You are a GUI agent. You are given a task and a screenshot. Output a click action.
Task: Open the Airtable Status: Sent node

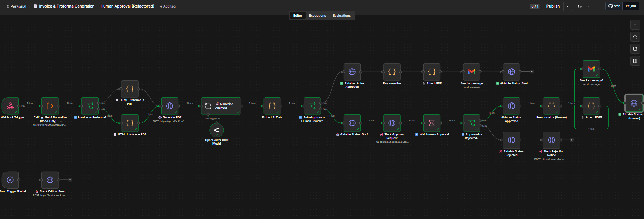(512, 72)
